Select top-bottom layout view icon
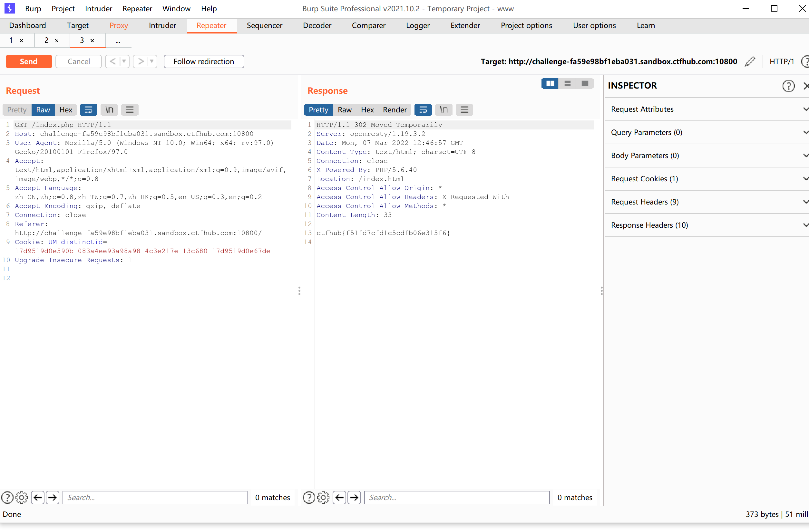This screenshot has width=809, height=532. point(567,84)
